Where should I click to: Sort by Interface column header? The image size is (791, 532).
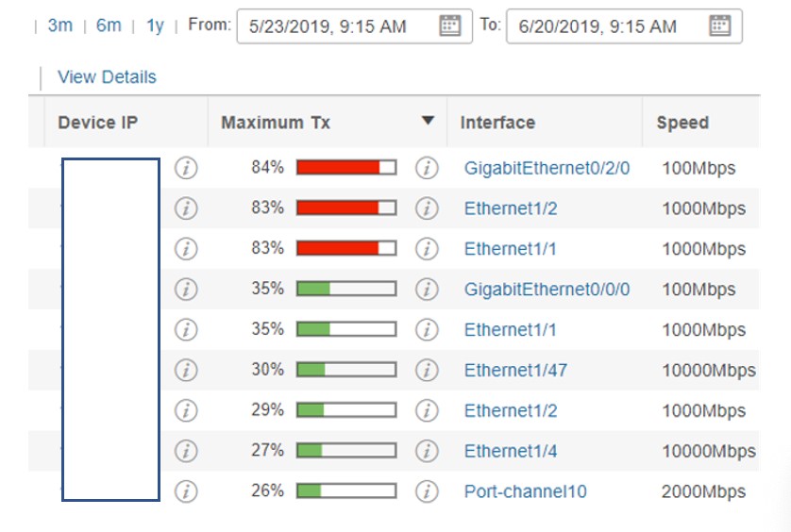click(497, 123)
